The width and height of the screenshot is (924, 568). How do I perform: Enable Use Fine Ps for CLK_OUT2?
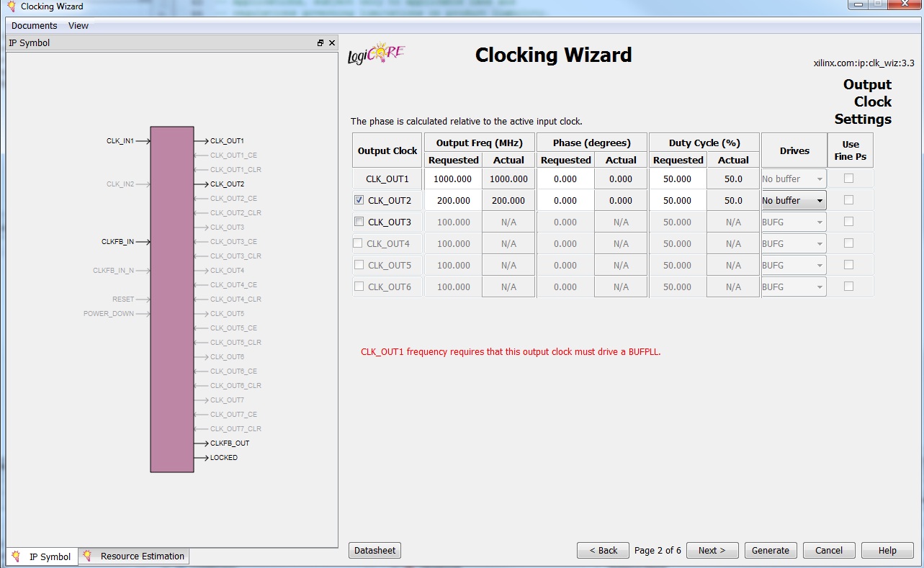[850, 200]
